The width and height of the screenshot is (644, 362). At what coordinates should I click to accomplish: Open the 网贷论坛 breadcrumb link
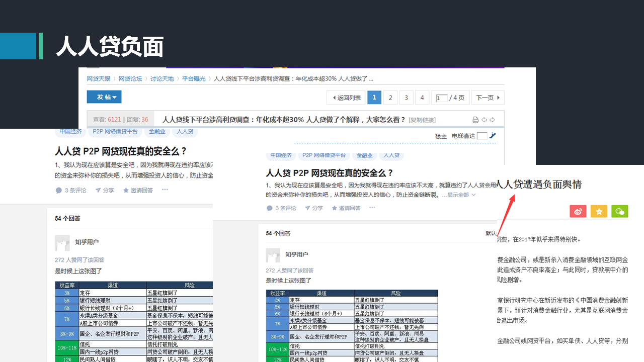click(x=130, y=79)
